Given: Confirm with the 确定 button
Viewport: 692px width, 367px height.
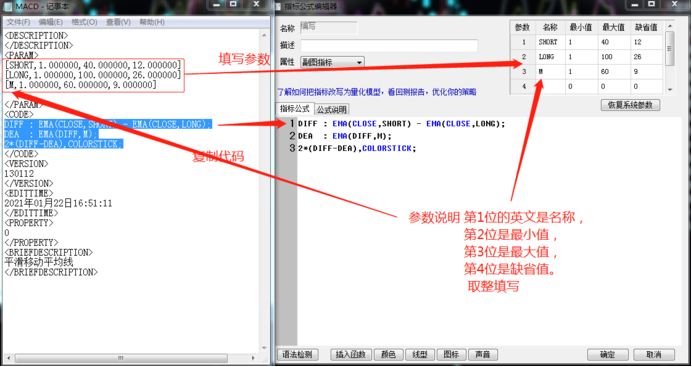Looking at the screenshot, I should click(x=607, y=354).
